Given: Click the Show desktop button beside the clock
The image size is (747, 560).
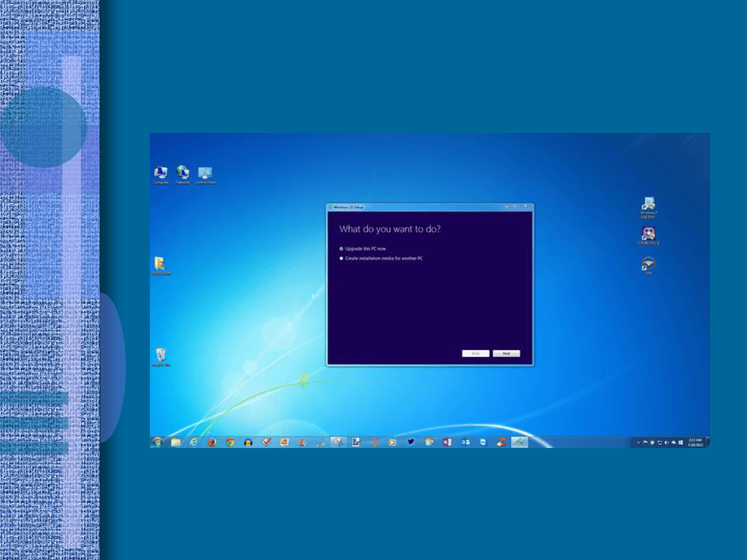Looking at the screenshot, I should tap(708, 443).
